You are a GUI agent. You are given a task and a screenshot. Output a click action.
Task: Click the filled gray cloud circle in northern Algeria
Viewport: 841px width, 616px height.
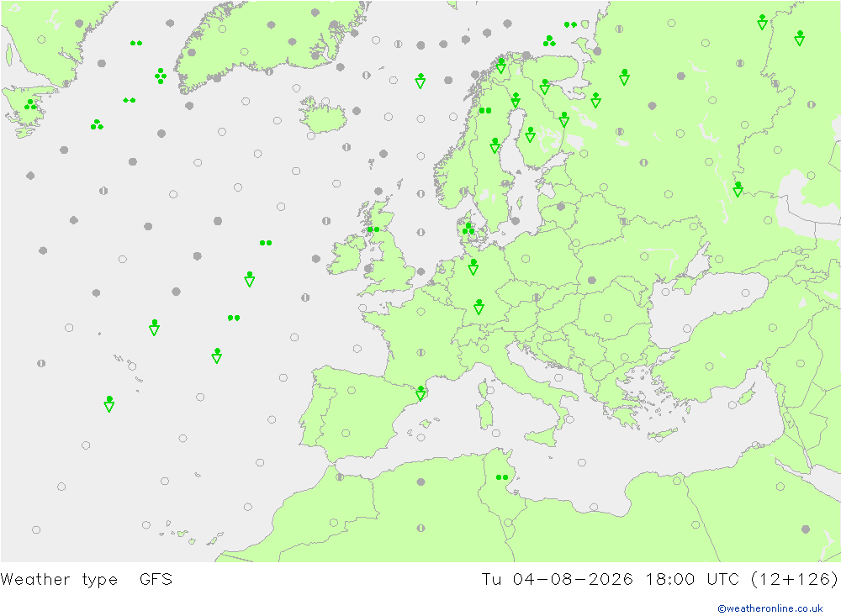coord(421,482)
